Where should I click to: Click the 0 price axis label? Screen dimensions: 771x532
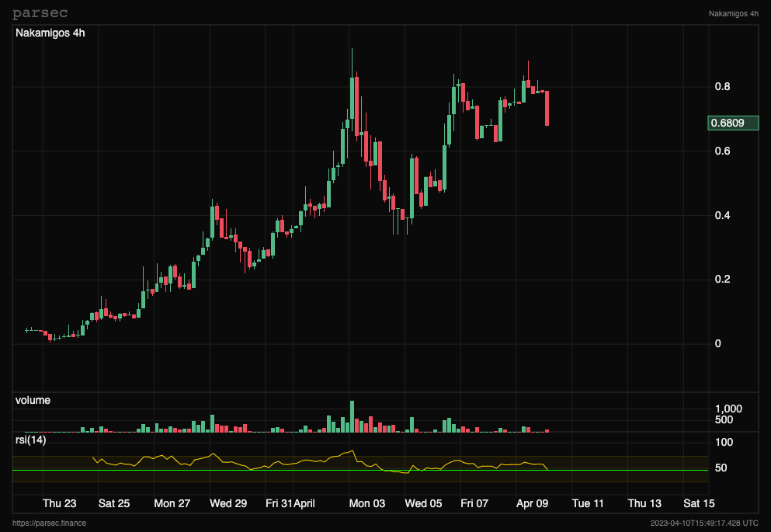click(x=718, y=344)
